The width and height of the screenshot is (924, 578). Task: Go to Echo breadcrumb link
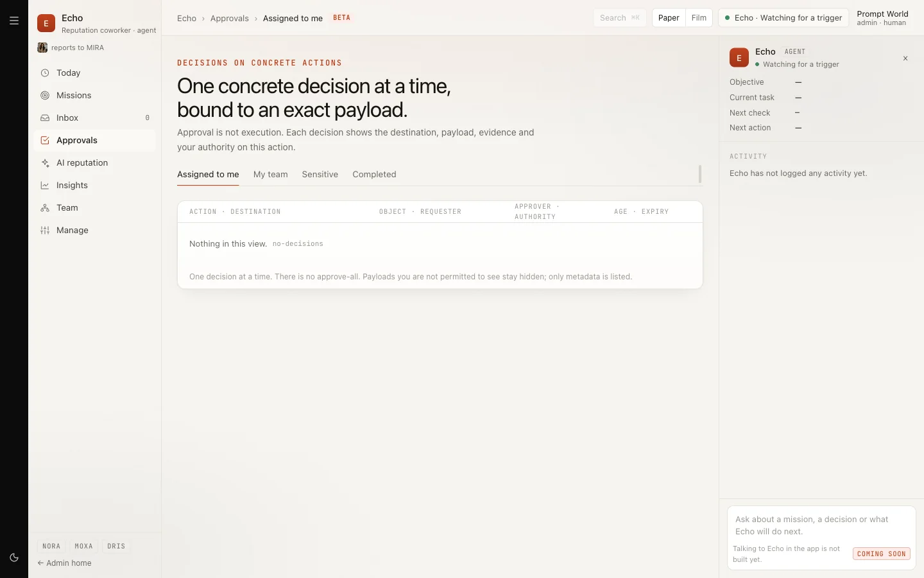187,18
